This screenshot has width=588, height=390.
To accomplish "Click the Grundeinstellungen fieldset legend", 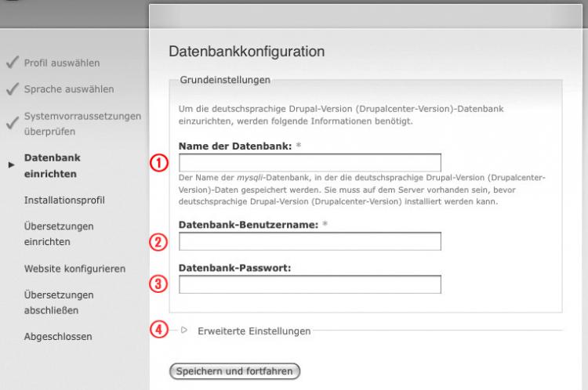I will (225, 80).
